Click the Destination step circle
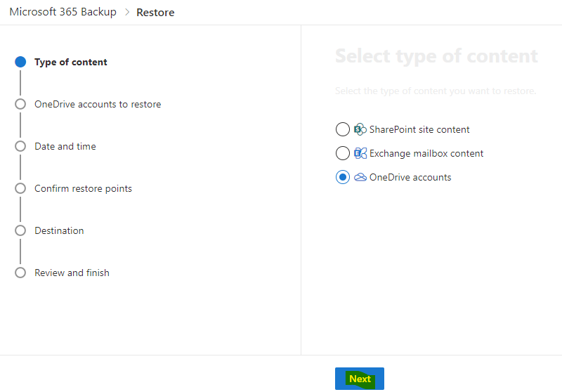562x392 pixels. (20, 230)
